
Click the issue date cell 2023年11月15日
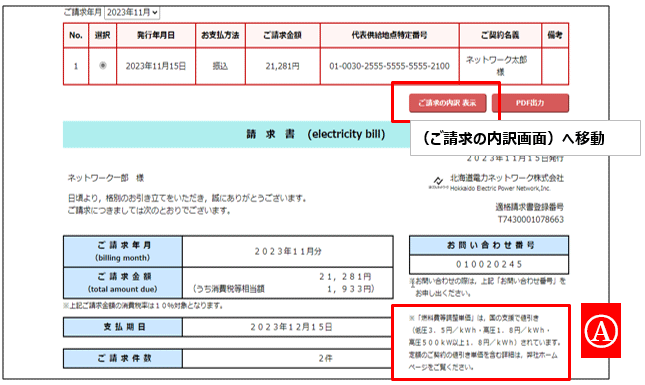click(156, 66)
